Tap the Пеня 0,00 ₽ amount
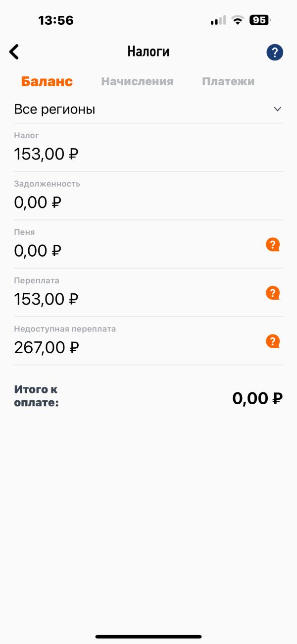The height and width of the screenshot is (644, 297). (38, 251)
